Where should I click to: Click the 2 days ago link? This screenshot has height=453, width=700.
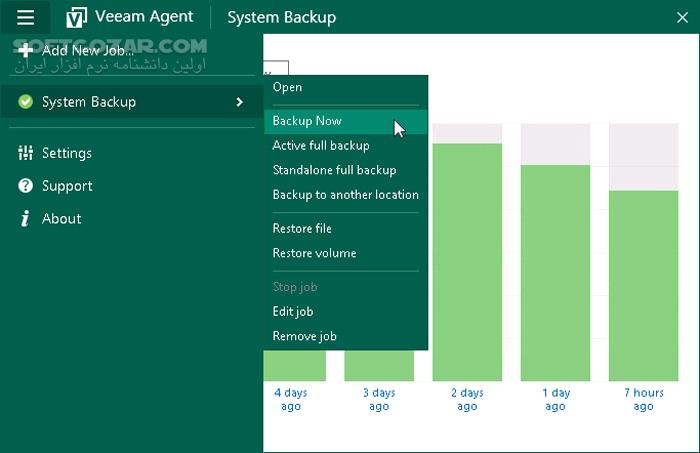pos(467,399)
